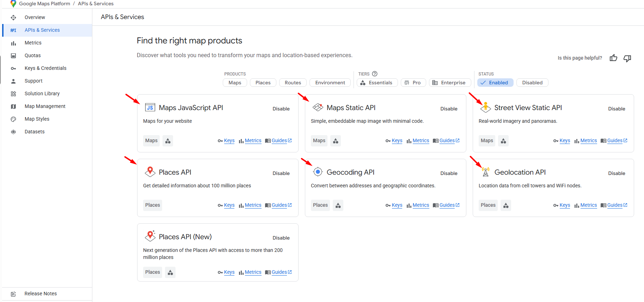Screen dimensions: 644x302
Task: Click the Google Maps Platform logo pin
Action: pos(13,4)
